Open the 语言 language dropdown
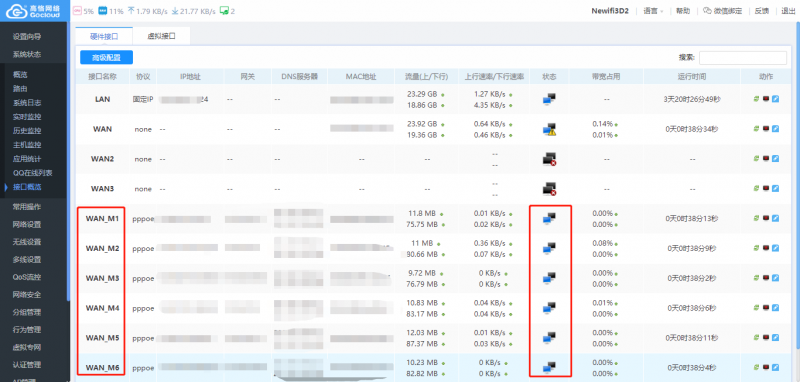Screen dimensions: 800x382 [x=653, y=11]
